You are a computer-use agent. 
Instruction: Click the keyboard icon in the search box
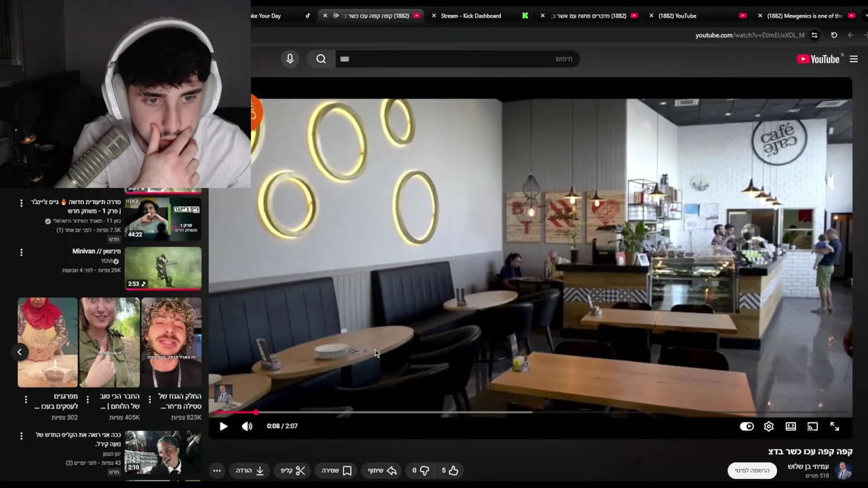[x=344, y=59]
